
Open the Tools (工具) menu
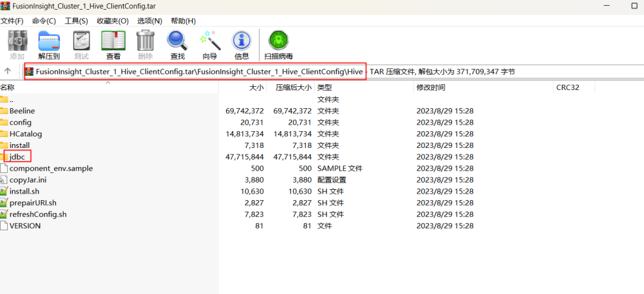click(x=77, y=21)
